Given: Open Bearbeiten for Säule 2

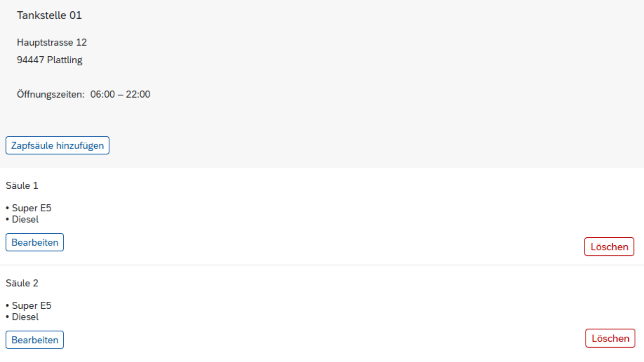Looking at the screenshot, I should 35,340.
